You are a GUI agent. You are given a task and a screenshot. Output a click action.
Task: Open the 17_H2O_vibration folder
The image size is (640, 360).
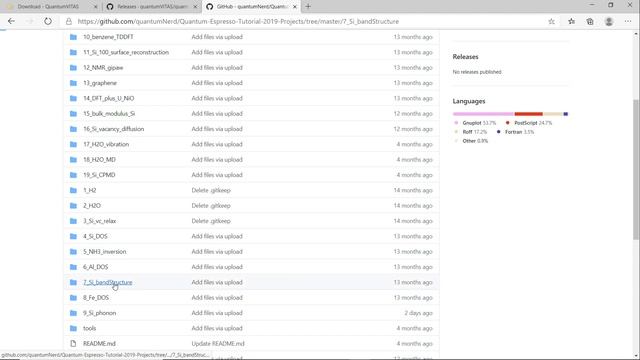(106, 144)
